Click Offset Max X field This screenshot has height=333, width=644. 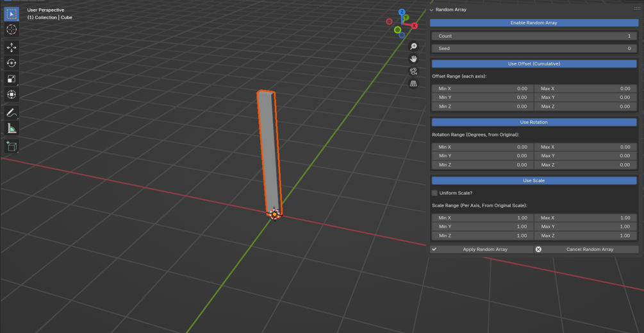pos(585,89)
